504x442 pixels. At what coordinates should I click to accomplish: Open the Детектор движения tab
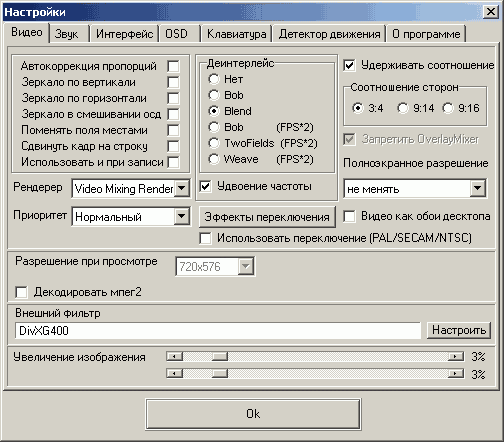point(329,34)
